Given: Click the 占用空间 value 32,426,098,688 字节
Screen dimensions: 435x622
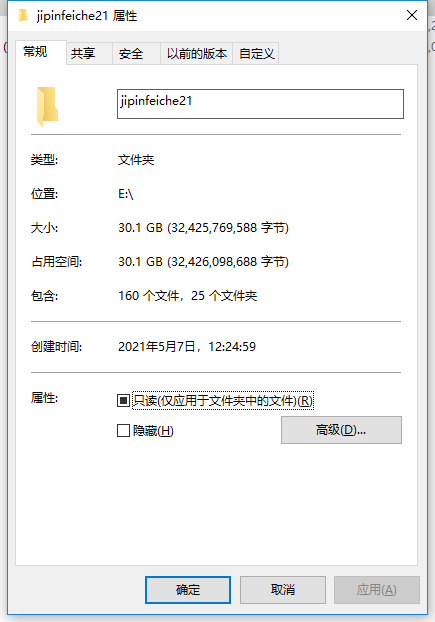Looking at the screenshot, I should pos(228,262).
